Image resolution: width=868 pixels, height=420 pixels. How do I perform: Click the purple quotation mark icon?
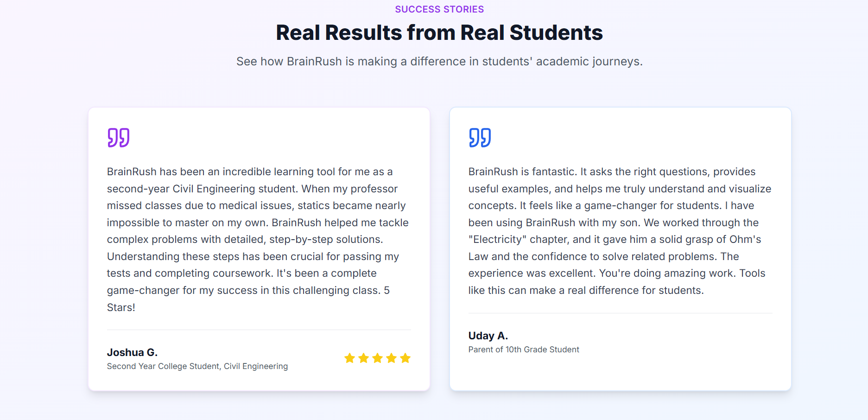(x=118, y=138)
